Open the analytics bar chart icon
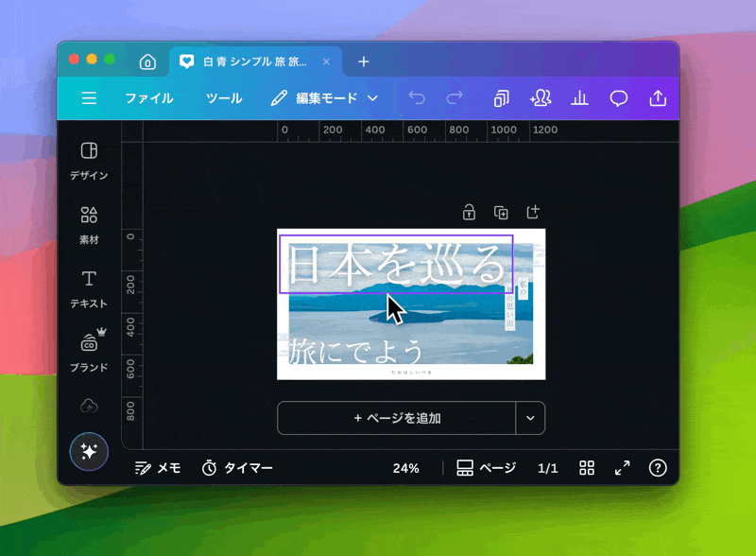This screenshot has height=556, width=756. (x=580, y=98)
